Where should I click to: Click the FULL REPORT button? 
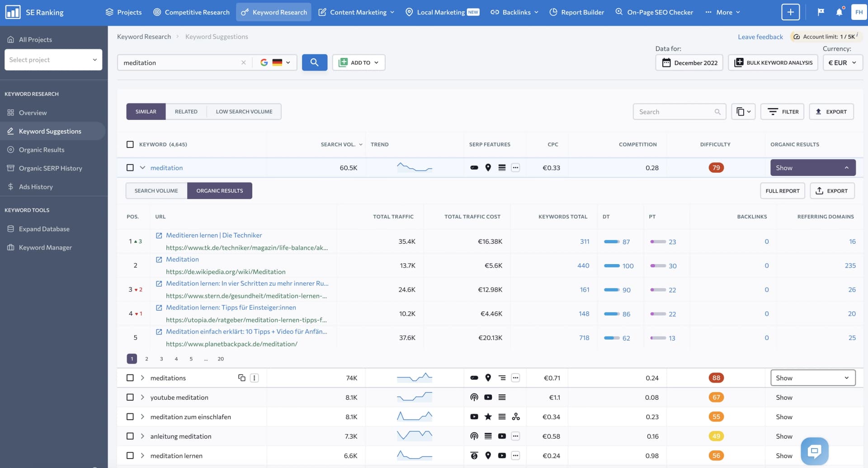click(783, 190)
